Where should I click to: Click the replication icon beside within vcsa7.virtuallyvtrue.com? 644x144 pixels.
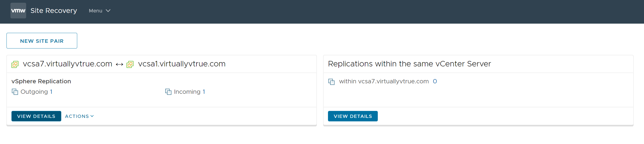tap(331, 82)
